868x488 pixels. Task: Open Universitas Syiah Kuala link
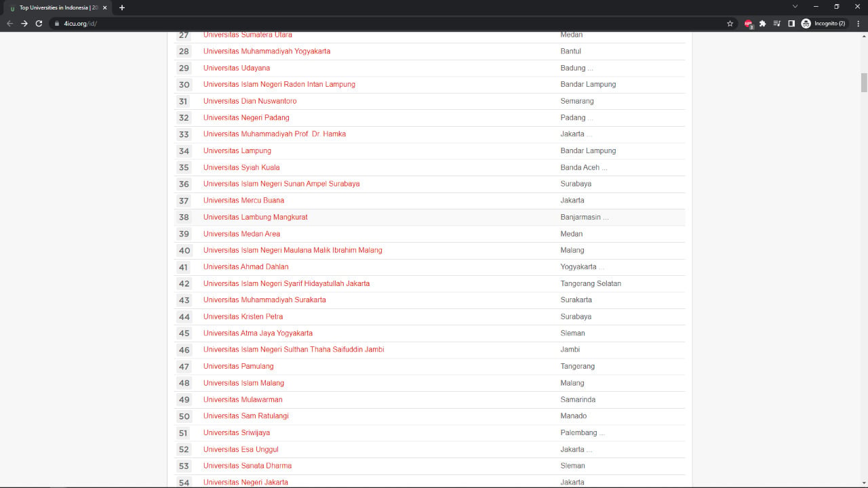click(241, 167)
